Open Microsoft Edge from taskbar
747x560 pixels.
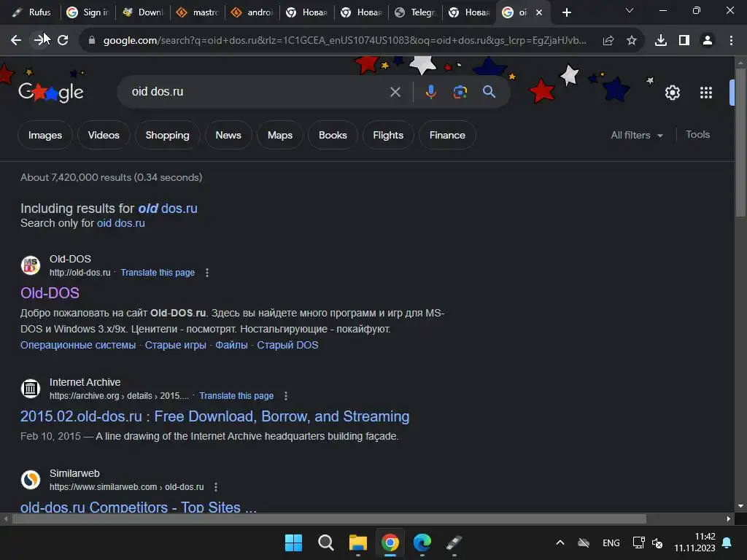[422, 542]
